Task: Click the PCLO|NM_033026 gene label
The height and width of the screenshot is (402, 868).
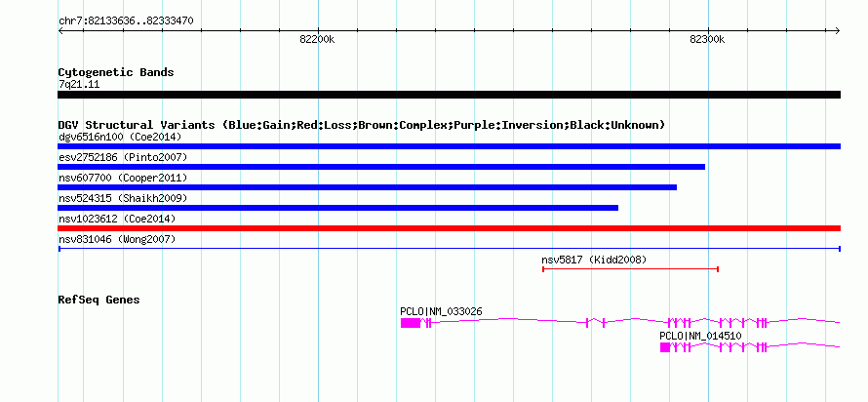Action: click(x=441, y=311)
